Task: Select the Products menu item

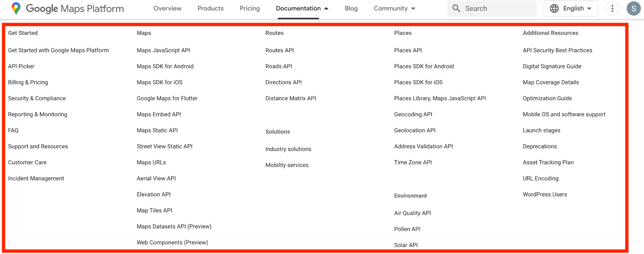Action: pos(210,8)
